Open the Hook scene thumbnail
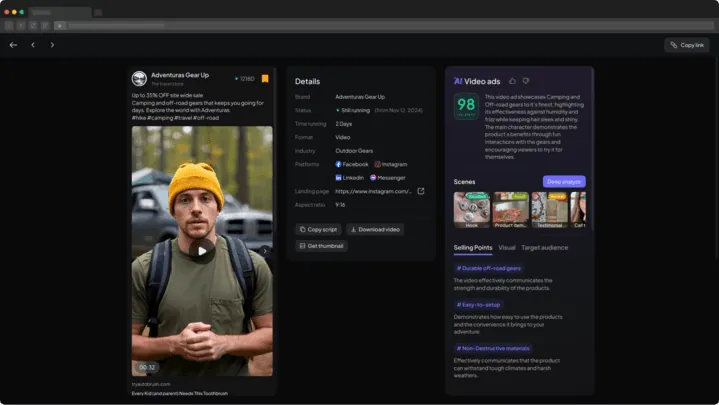This screenshot has height=405, width=719. (x=471, y=210)
